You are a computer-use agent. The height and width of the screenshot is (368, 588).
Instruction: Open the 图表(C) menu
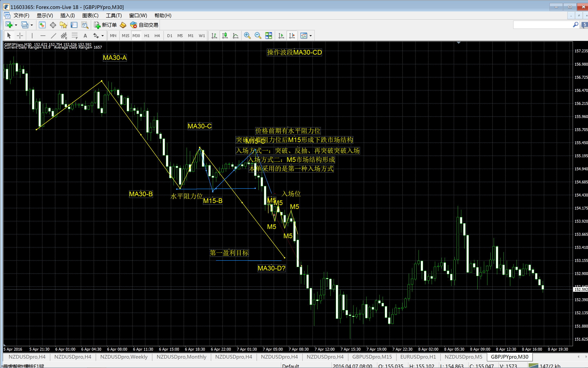[x=90, y=16]
